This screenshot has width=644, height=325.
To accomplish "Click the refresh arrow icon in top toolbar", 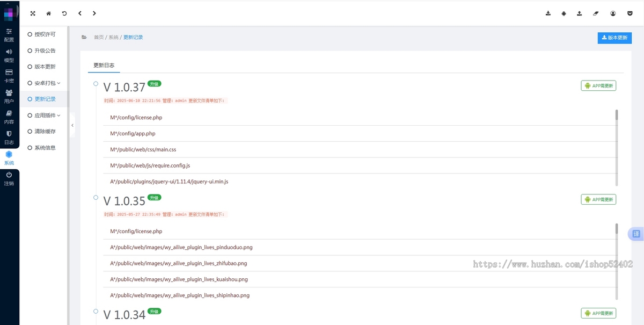I will (x=64, y=13).
